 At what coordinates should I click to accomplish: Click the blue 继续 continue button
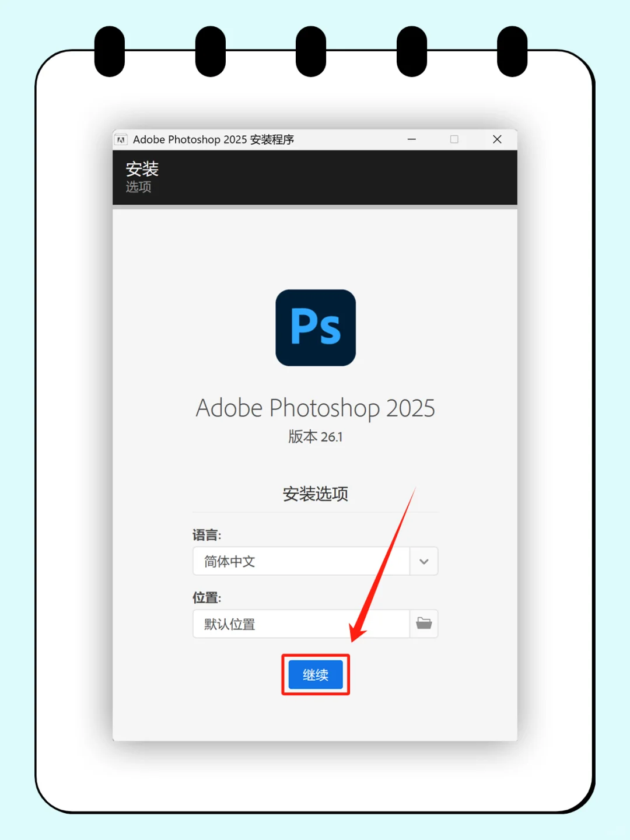coord(316,675)
